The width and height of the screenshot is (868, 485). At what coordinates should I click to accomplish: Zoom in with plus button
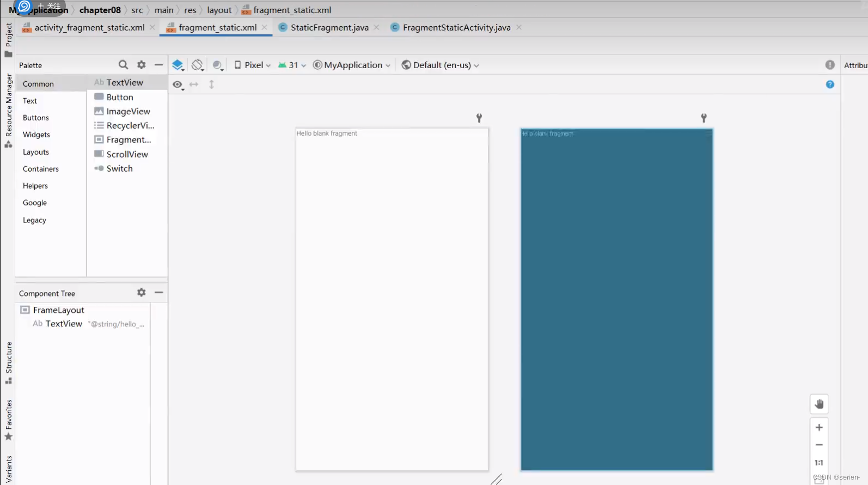819,427
